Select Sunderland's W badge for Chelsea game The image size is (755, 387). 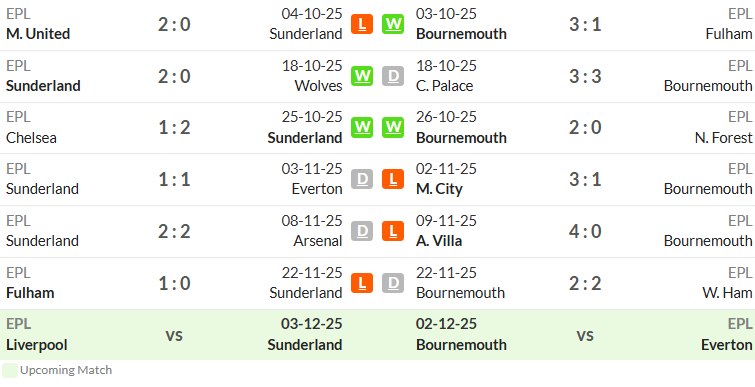pyautogui.click(x=362, y=127)
